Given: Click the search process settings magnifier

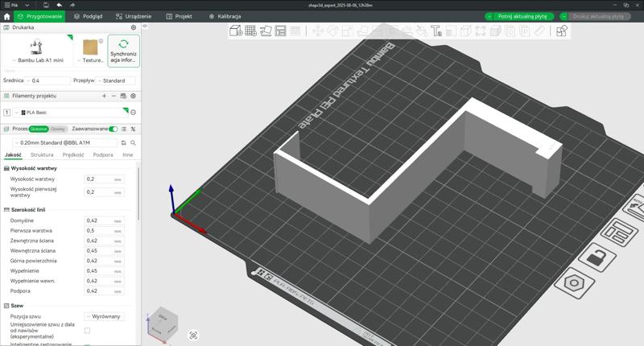Looking at the screenshot, I should point(133,143).
